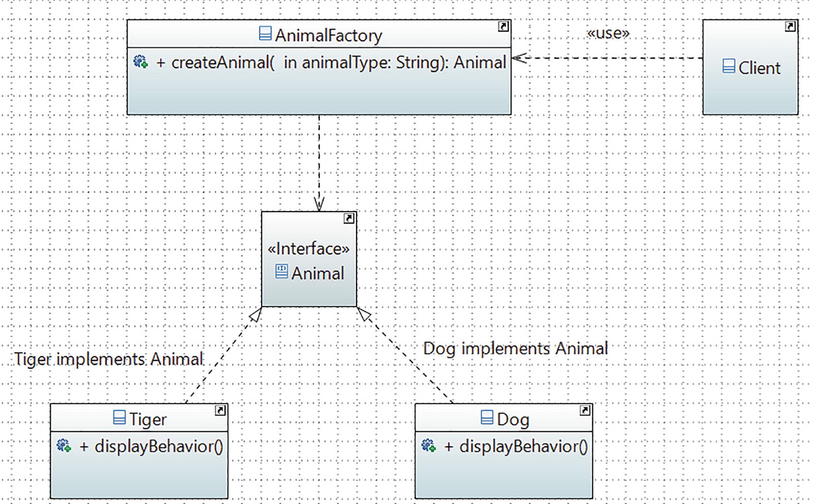Click the Client class icon
The height and width of the screenshot is (504, 814).
coord(729,66)
